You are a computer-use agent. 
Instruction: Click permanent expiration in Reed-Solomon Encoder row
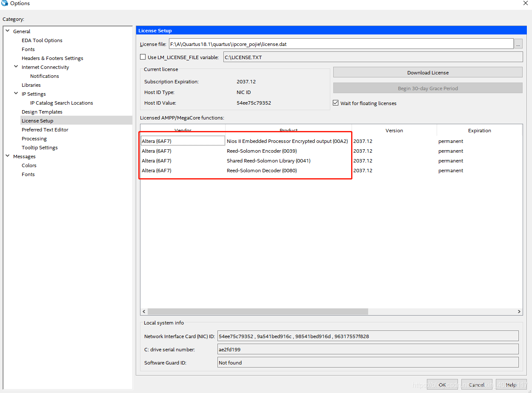(451, 151)
